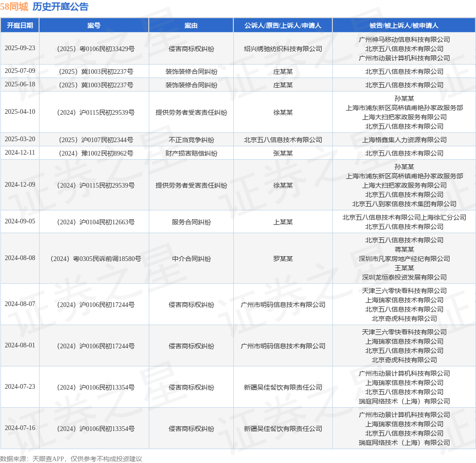Viewport: 476px width, 463px height.
Task: Click the 历史开庭公告 heading
Action: 60,7
